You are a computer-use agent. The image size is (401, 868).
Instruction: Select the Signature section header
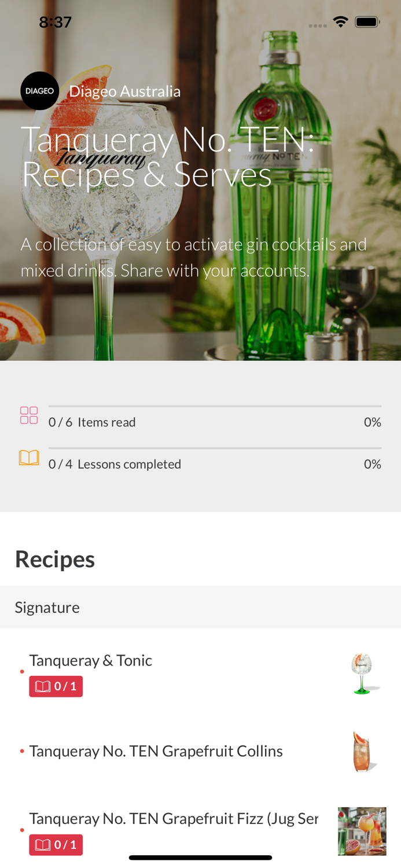pyautogui.click(x=47, y=607)
